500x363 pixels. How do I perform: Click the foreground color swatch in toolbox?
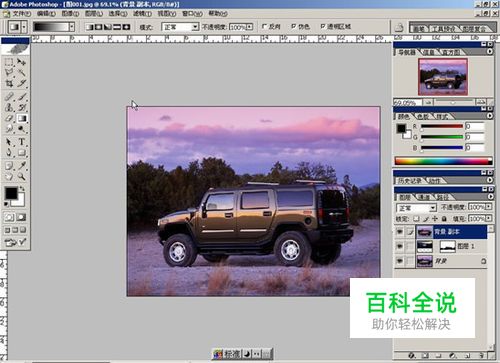click(x=11, y=193)
